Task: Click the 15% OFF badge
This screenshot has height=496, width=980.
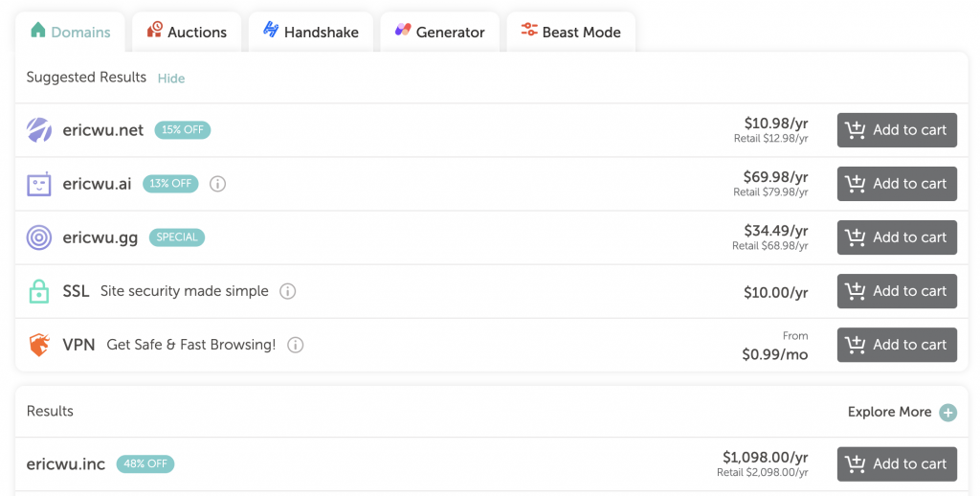Action: coord(183,130)
